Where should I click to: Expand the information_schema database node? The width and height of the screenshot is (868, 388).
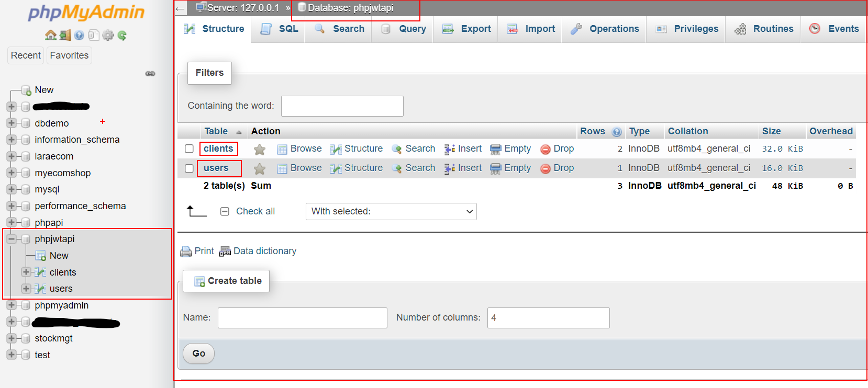[x=12, y=140]
